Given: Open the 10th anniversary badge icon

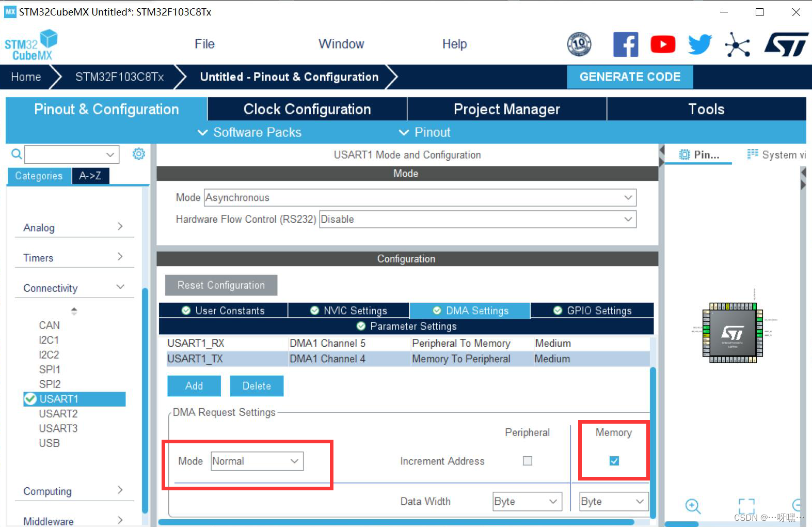Looking at the screenshot, I should [579, 44].
